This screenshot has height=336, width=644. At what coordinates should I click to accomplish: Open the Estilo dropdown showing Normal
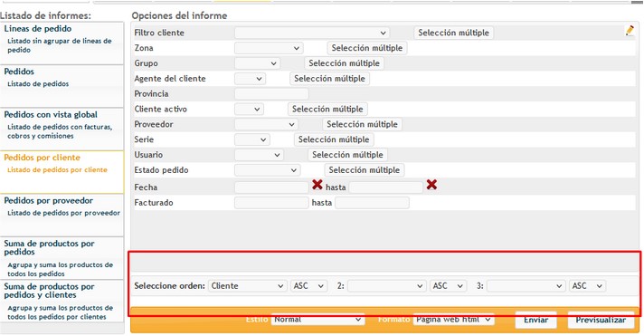[317, 320]
